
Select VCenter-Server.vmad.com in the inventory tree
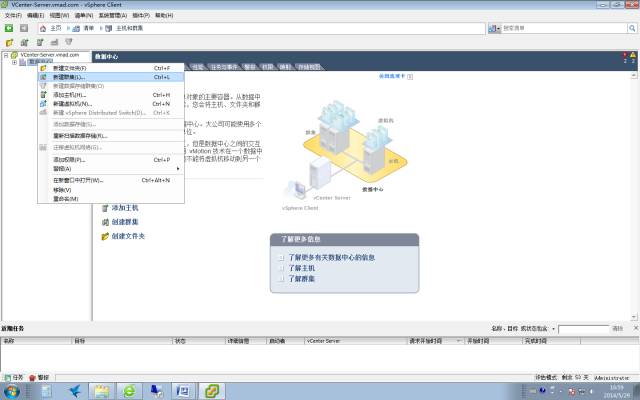[49, 55]
